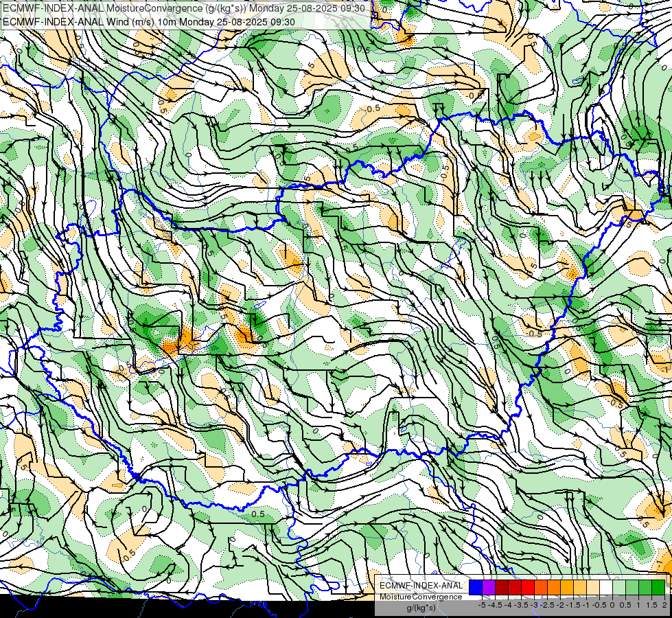Click the '2' legend tick label
Image resolution: width=672 pixels, height=618 pixels.
(664, 605)
